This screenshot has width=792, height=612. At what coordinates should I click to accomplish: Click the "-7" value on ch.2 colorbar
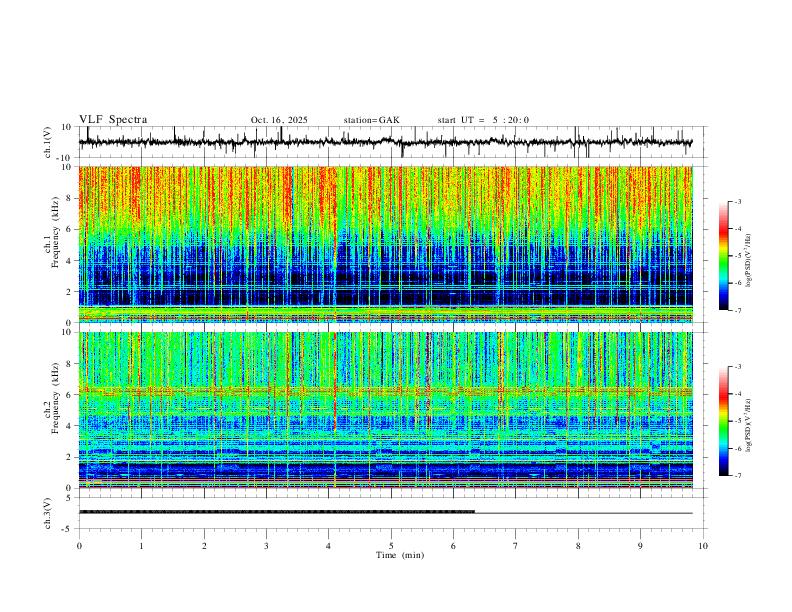[738, 476]
